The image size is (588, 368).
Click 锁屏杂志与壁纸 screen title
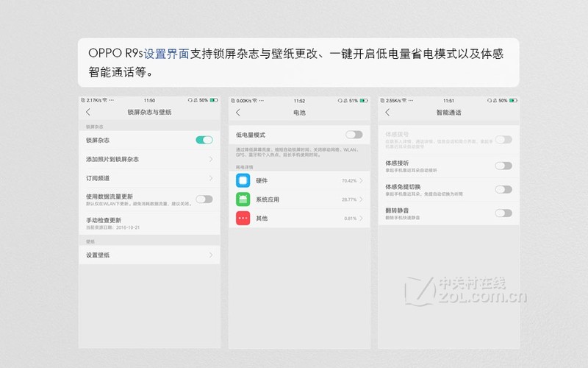(149, 112)
